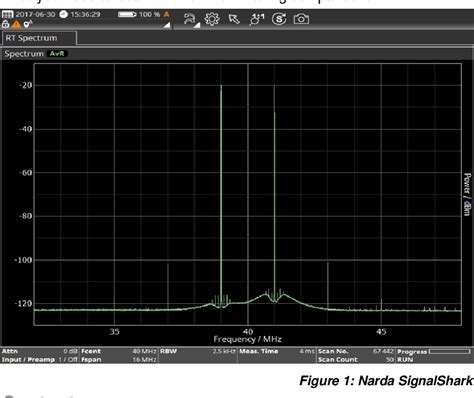Click the circular S save icon
The width and height of the screenshot is (474, 398).
point(279,19)
